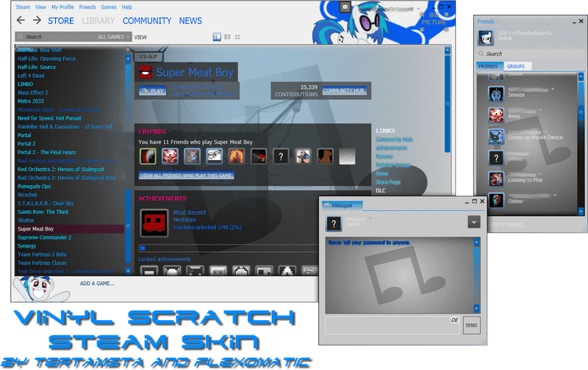Open the My Profile menu
Image resolution: width=588 pixels, height=370 pixels.
point(62,7)
